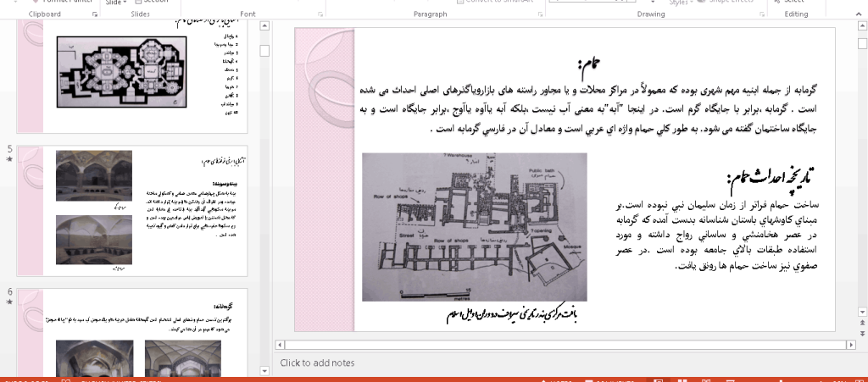Click the slide editor vertical scroll handle
This screenshot has width=868, height=382.
(x=861, y=43)
